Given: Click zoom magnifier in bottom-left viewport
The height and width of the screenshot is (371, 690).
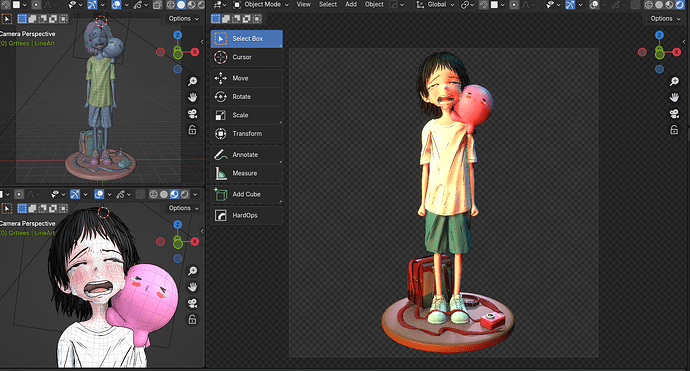Looking at the screenshot, I should click(x=192, y=271).
